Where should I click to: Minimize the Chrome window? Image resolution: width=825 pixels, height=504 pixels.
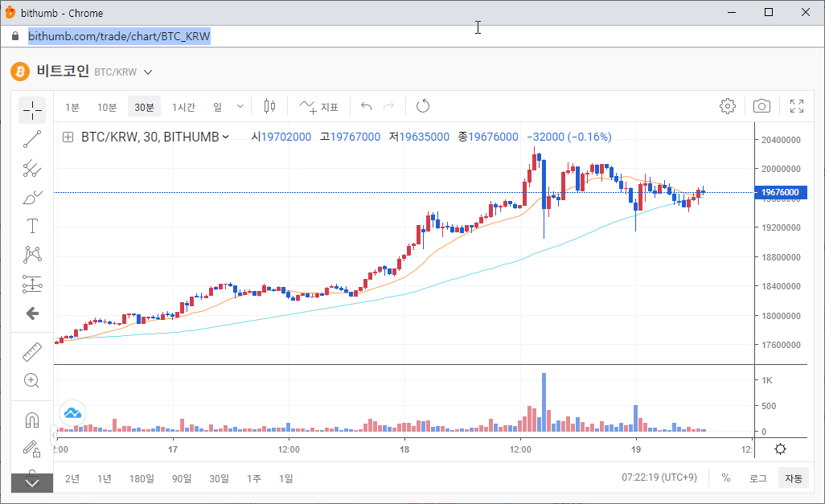pos(732,12)
